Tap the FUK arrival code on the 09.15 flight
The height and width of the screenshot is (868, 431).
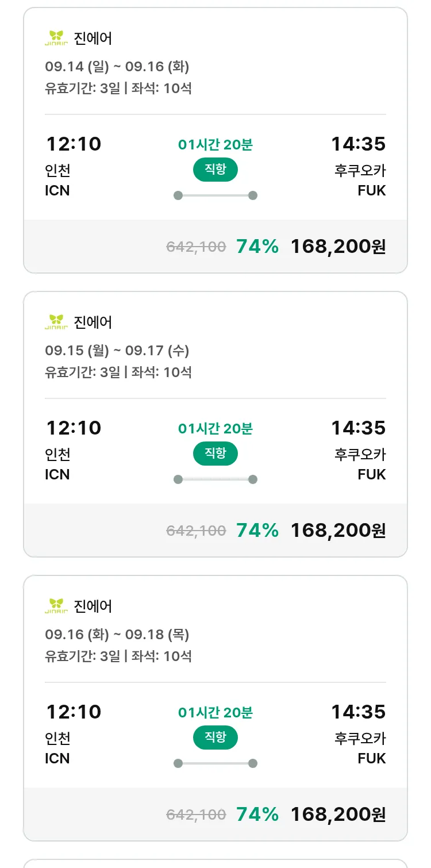[x=371, y=474]
